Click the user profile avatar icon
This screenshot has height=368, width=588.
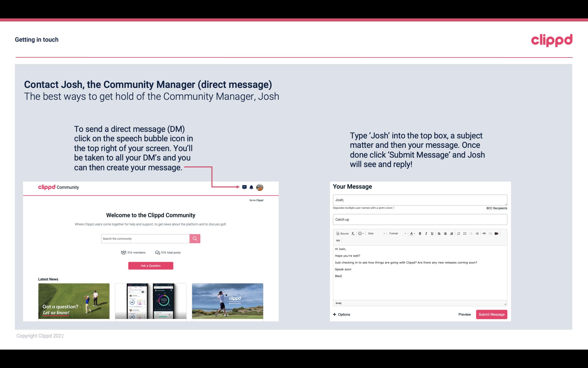pos(259,187)
